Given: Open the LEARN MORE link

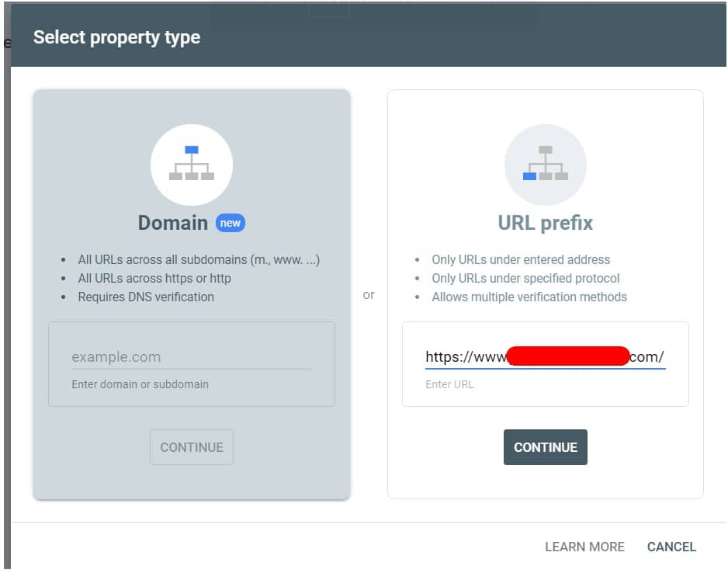Looking at the screenshot, I should [584, 547].
